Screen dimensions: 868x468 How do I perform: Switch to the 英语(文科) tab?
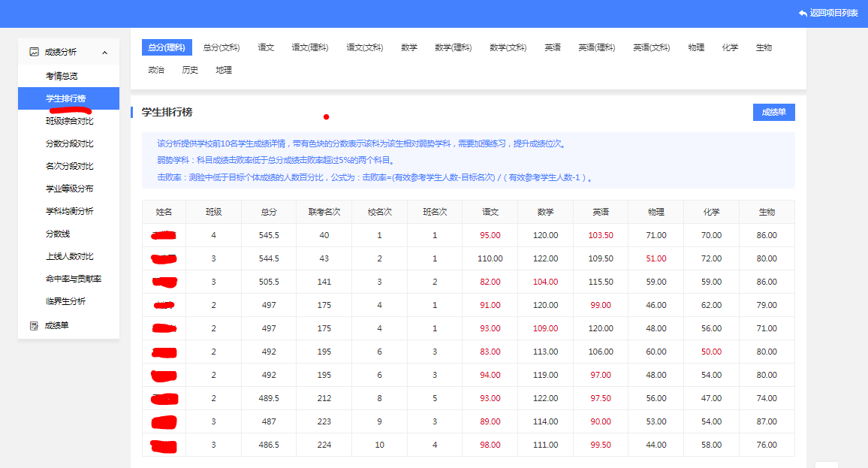point(651,47)
